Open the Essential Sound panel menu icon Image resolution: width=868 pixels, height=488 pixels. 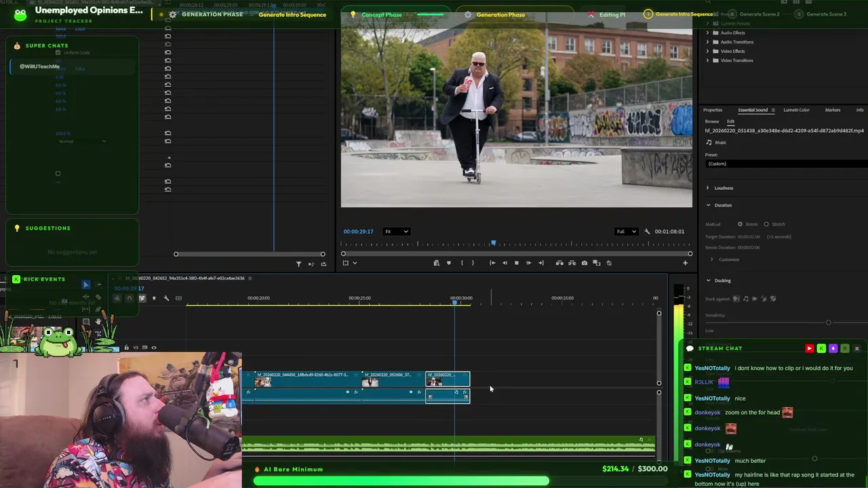773,110
